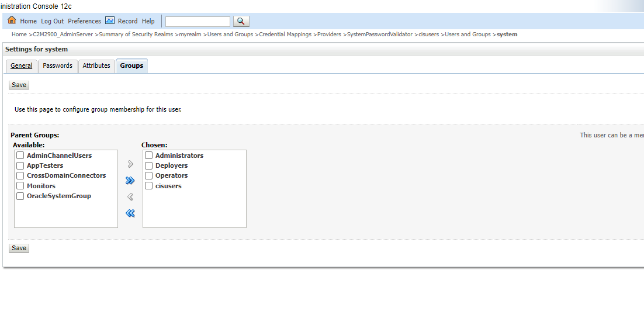Check the AdminChannelUsers group
This screenshot has height=311, width=644.
(x=20, y=155)
